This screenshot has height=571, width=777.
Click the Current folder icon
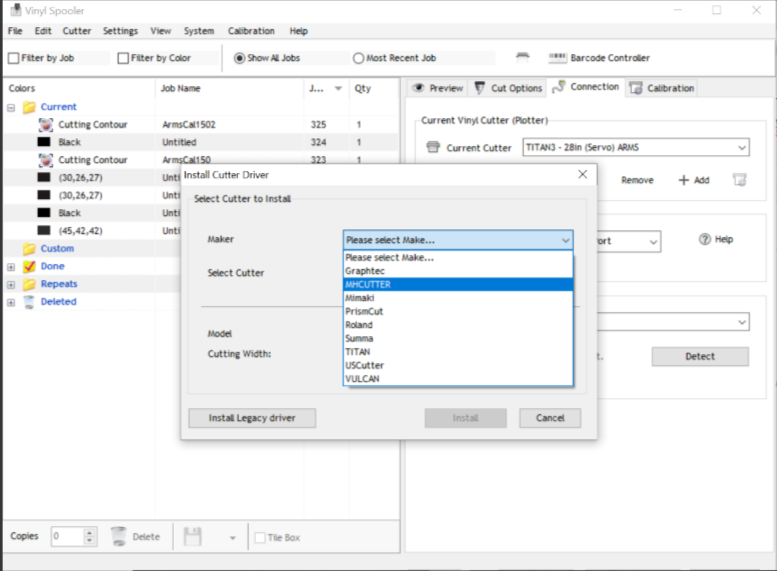coord(29,107)
